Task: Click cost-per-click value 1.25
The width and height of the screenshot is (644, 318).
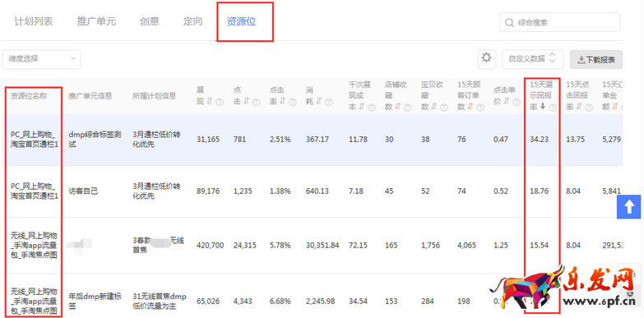Action: pyautogui.click(x=501, y=246)
